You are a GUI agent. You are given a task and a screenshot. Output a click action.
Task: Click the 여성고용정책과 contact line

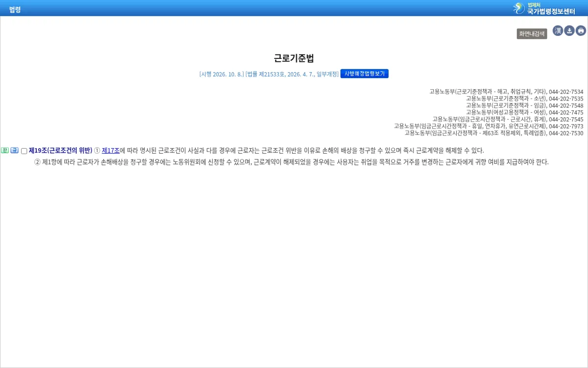click(x=524, y=112)
